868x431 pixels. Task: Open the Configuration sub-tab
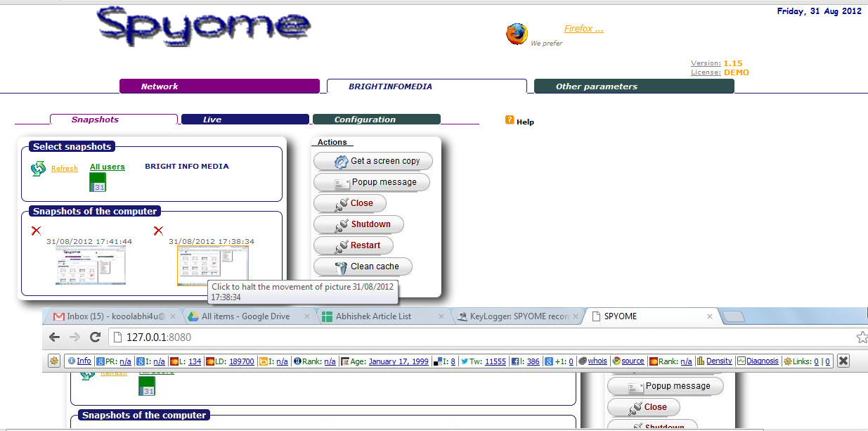376,120
